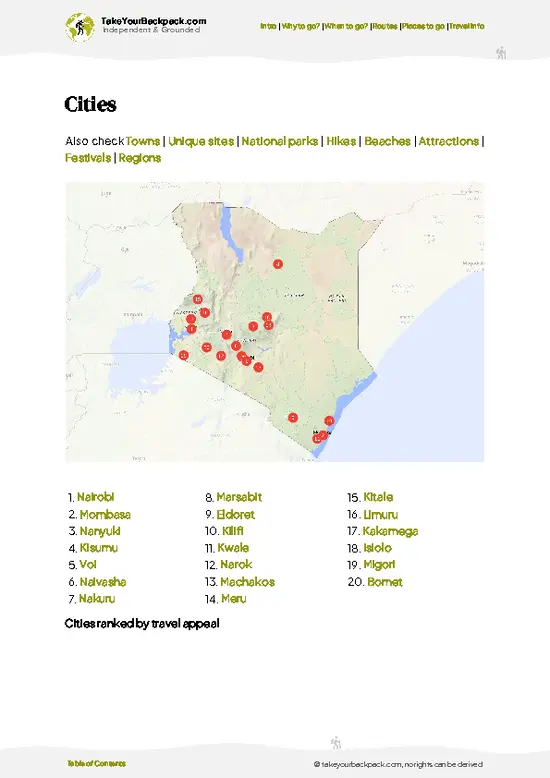The image size is (550, 778).
Task: Select the Kitale marker numbered 15 on map
Action: click(x=198, y=299)
